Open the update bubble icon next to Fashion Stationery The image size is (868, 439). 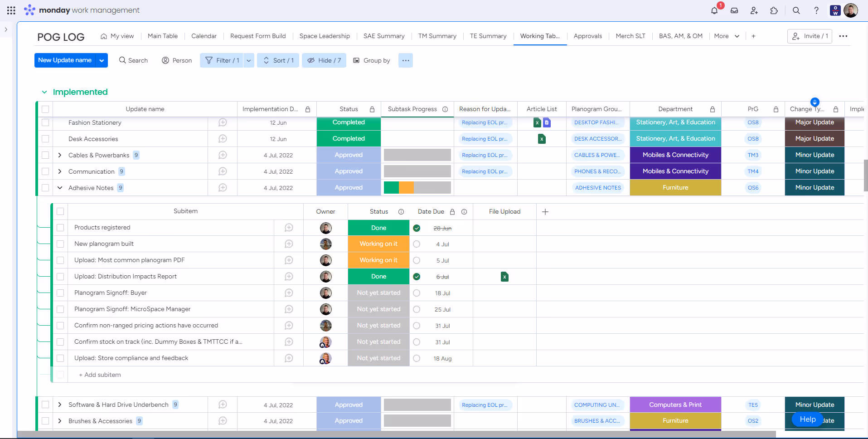(222, 122)
